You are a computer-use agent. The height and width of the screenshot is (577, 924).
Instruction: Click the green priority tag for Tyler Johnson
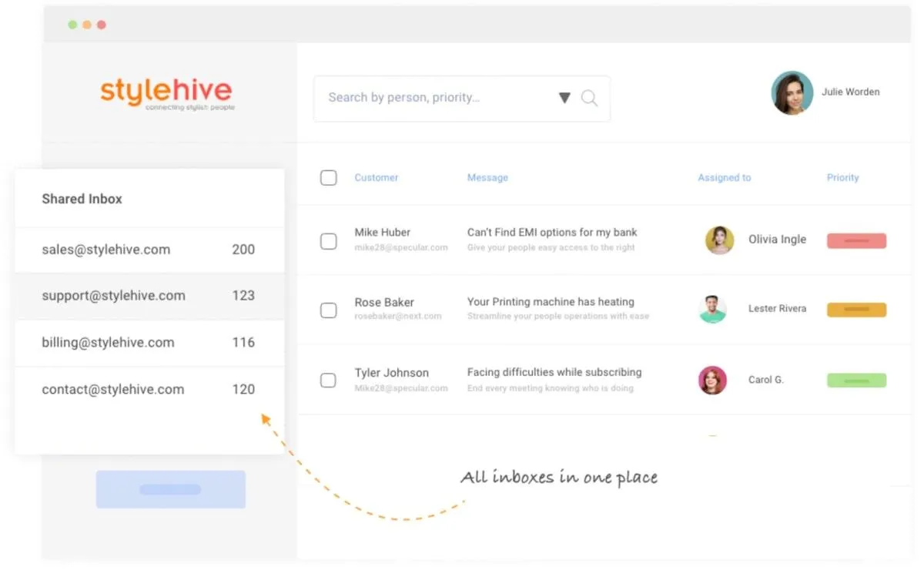(856, 380)
